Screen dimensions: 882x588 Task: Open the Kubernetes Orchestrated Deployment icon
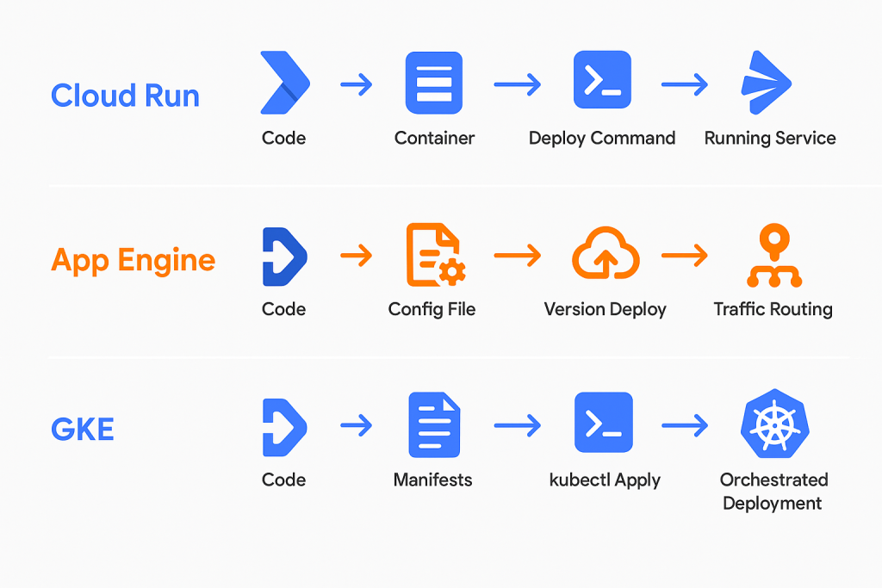[773, 422]
